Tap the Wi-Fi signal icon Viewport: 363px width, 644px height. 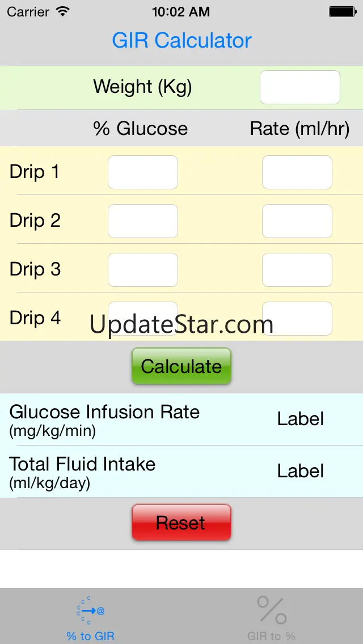tap(63, 11)
